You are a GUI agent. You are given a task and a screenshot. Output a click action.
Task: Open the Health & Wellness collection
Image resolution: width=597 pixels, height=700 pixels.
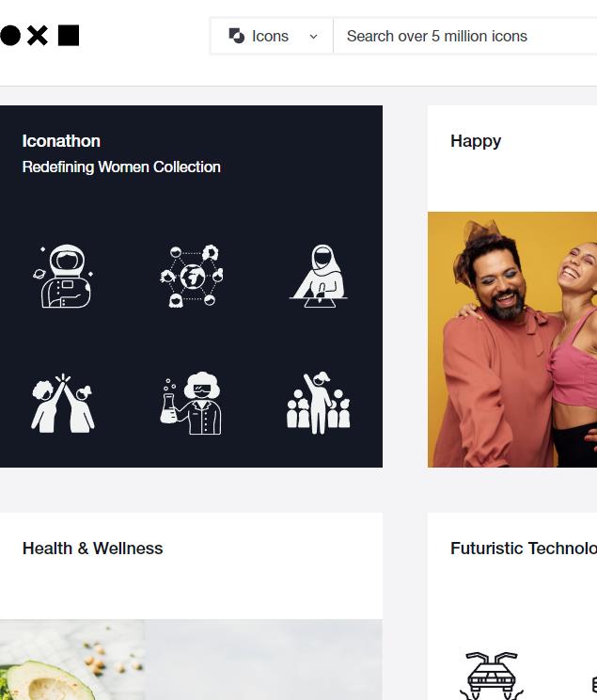click(x=93, y=549)
